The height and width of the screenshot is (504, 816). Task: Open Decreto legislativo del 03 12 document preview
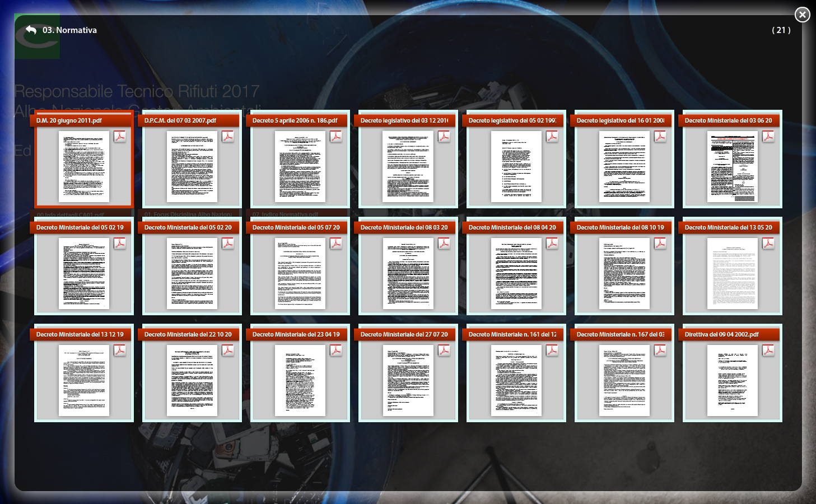click(408, 167)
